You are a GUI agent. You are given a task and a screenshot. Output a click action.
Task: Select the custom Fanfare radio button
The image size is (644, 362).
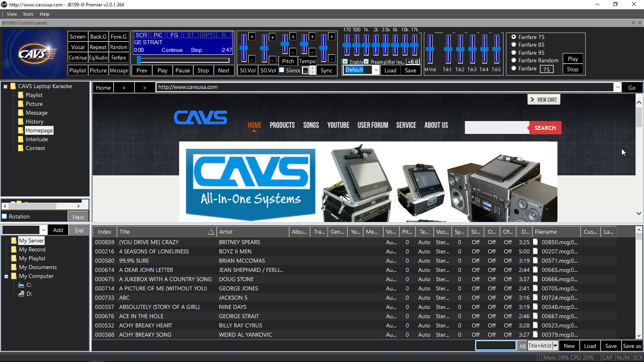click(x=514, y=68)
